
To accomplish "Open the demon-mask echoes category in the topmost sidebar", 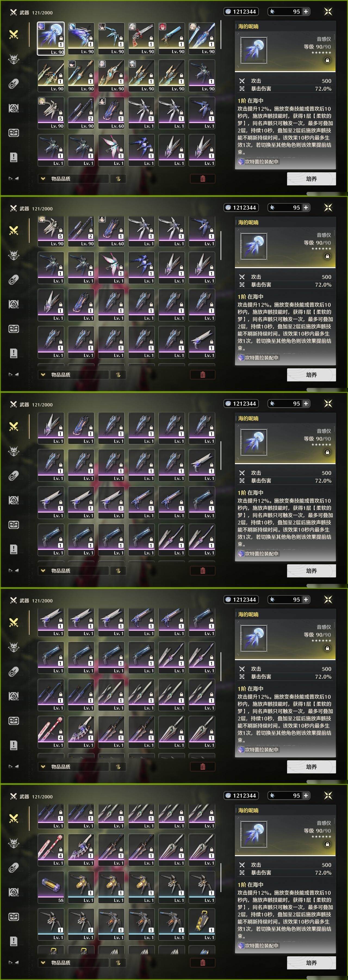I will pyautogui.click(x=14, y=59).
